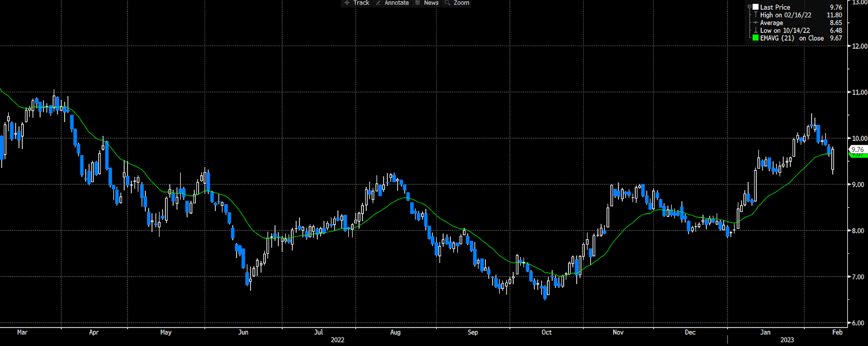Image resolution: width=868 pixels, height=346 pixels.
Task: Click the Oct label on the time axis
Action: [x=546, y=332]
